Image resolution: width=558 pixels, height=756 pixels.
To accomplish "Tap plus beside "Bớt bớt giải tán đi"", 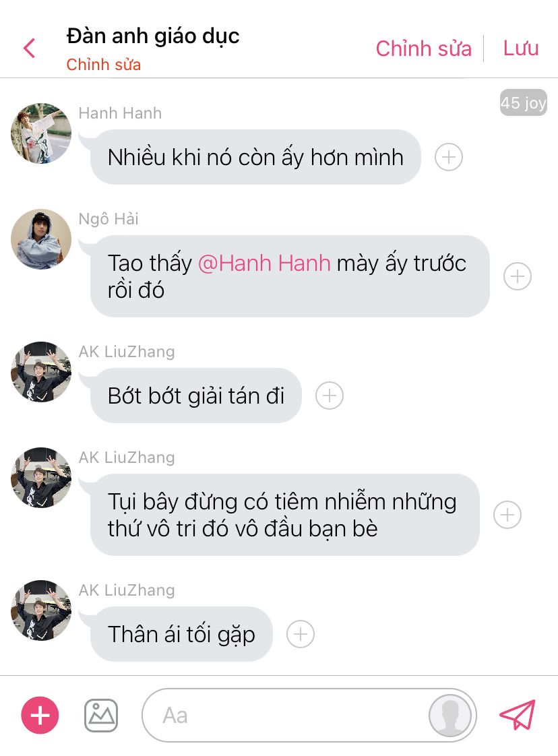I will [330, 396].
